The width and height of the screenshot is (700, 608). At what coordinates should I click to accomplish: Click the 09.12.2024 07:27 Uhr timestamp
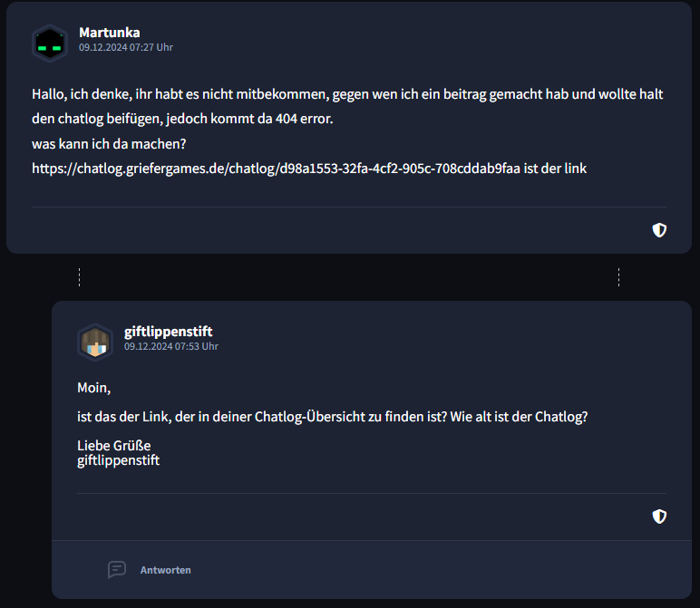click(126, 47)
